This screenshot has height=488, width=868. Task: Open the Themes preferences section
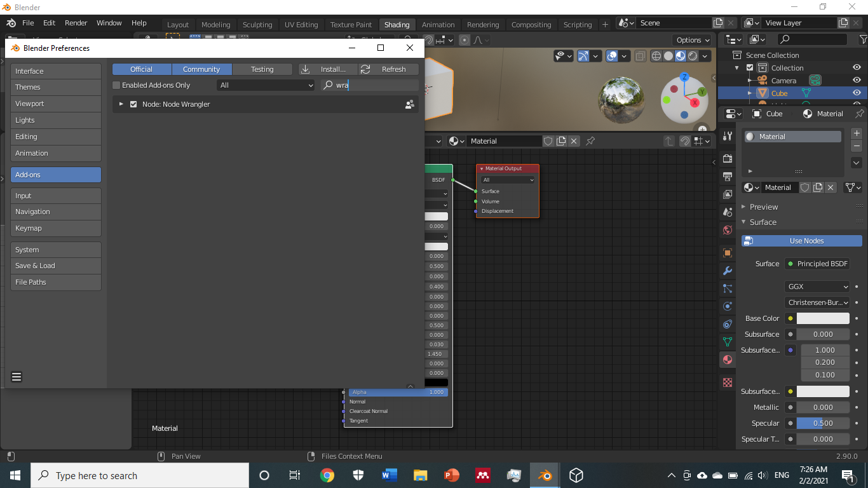click(56, 87)
